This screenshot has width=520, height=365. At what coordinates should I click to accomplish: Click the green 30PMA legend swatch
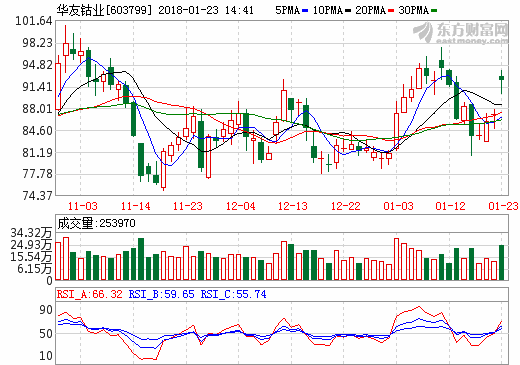(x=434, y=11)
